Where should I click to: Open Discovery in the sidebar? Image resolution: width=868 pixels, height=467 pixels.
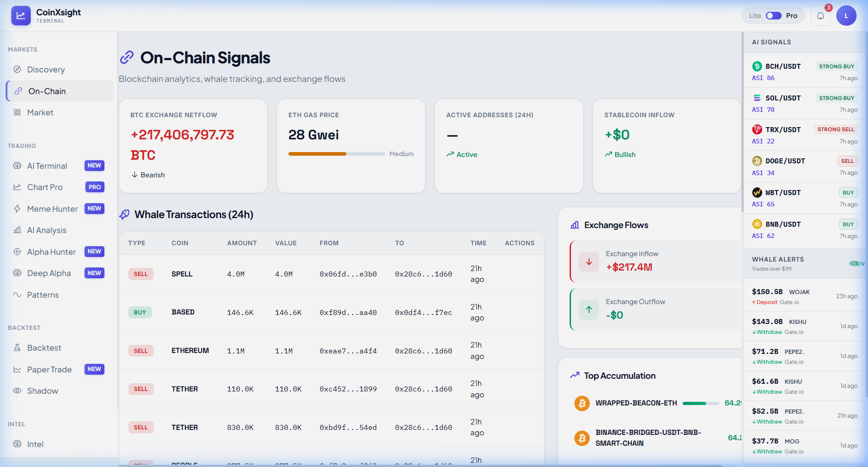pos(60,70)
